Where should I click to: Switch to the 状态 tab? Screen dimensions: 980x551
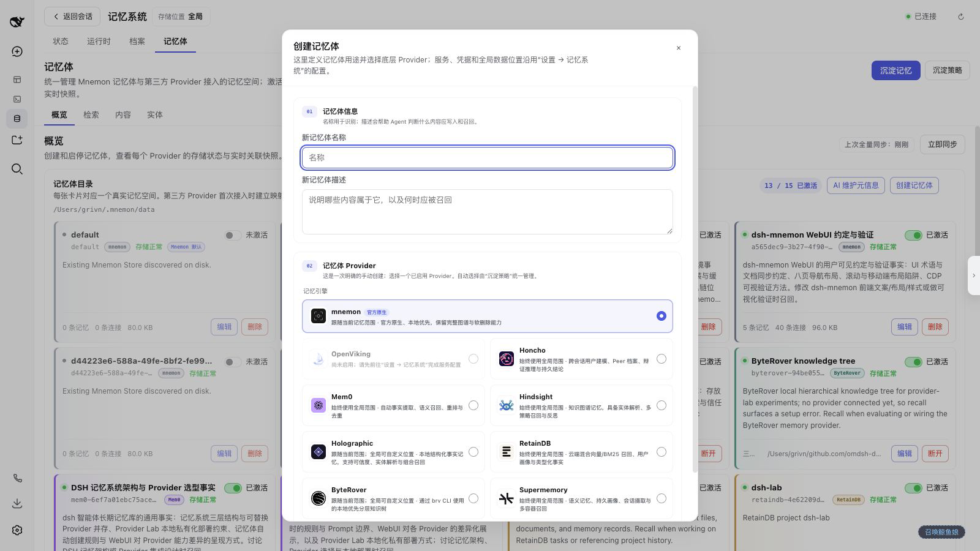click(x=61, y=41)
